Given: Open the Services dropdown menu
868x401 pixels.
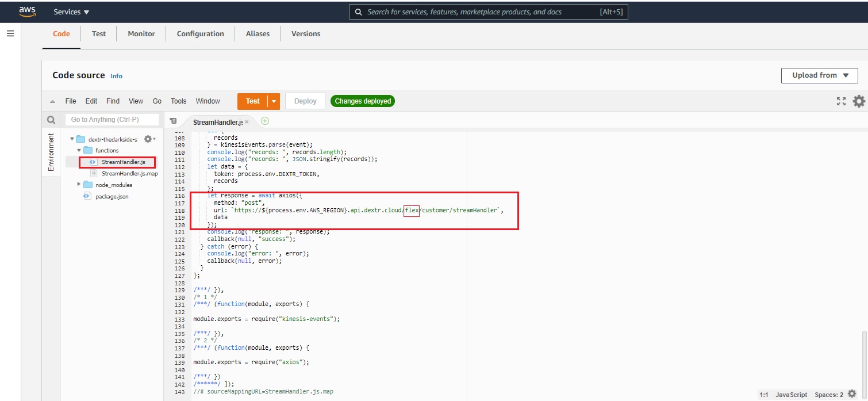Looking at the screenshot, I should pos(71,12).
